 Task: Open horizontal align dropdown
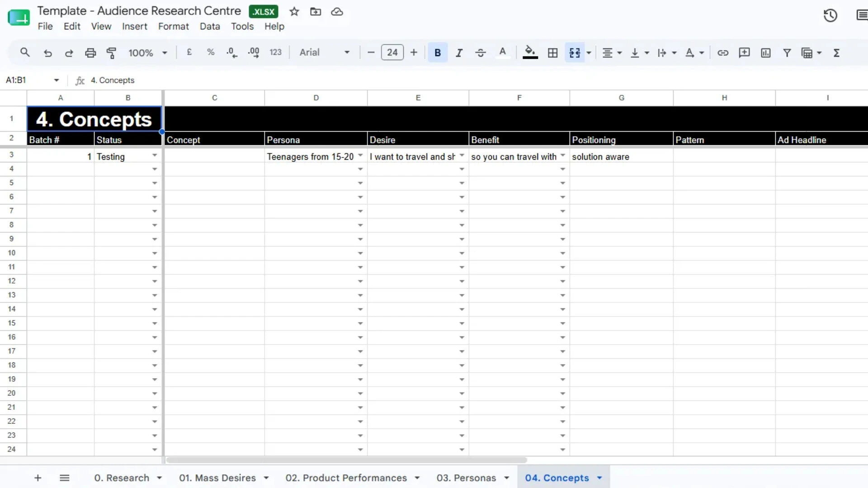click(612, 53)
